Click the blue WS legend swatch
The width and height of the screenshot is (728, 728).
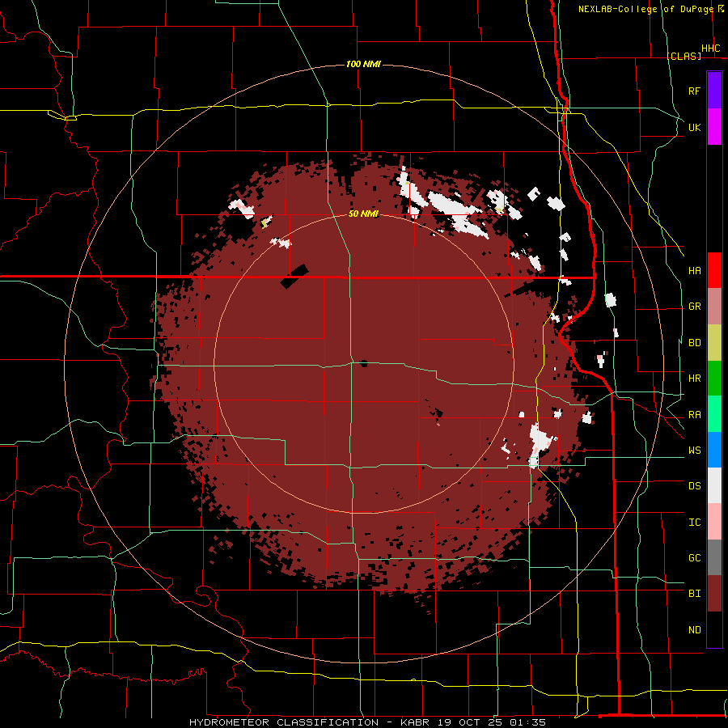(x=714, y=450)
